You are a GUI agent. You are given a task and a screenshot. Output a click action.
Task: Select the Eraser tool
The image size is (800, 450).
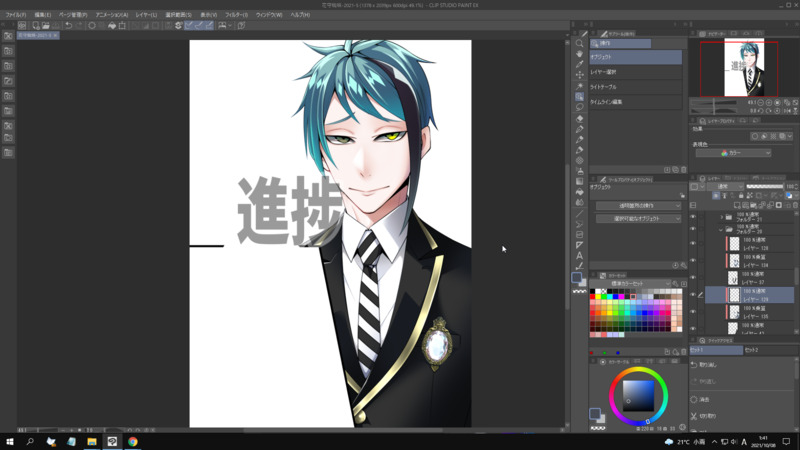coord(580,118)
